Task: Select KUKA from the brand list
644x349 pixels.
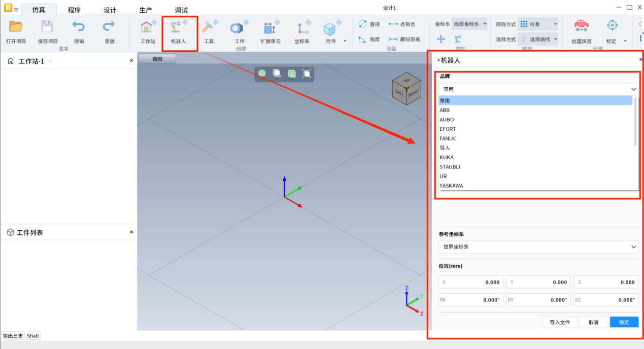Action: point(447,157)
